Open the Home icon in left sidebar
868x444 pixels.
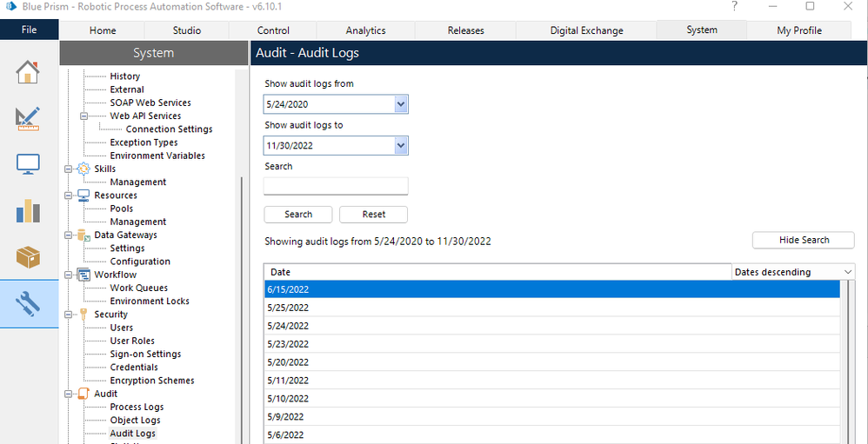28,73
